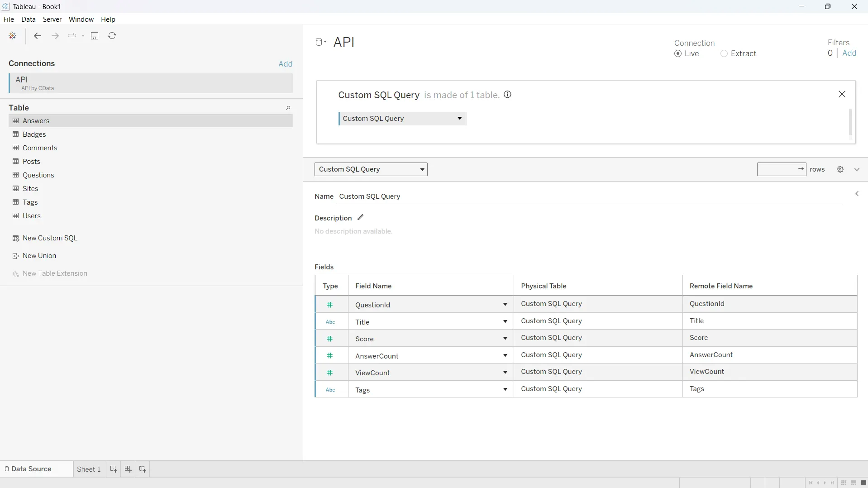Switch to the Sheet 1 tab

(89, 469)
